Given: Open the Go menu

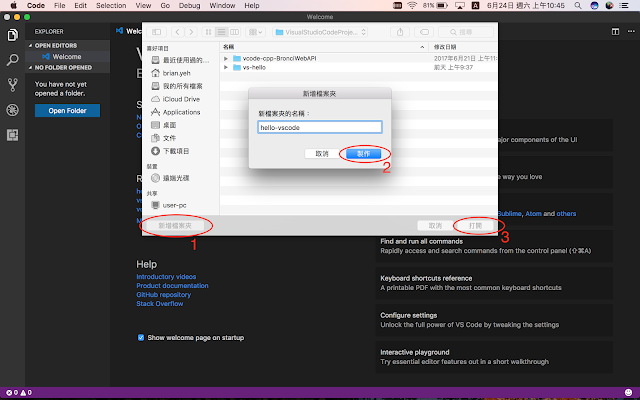Looking at the screenshot, I should pyautogui.click(x=165, y=5).
